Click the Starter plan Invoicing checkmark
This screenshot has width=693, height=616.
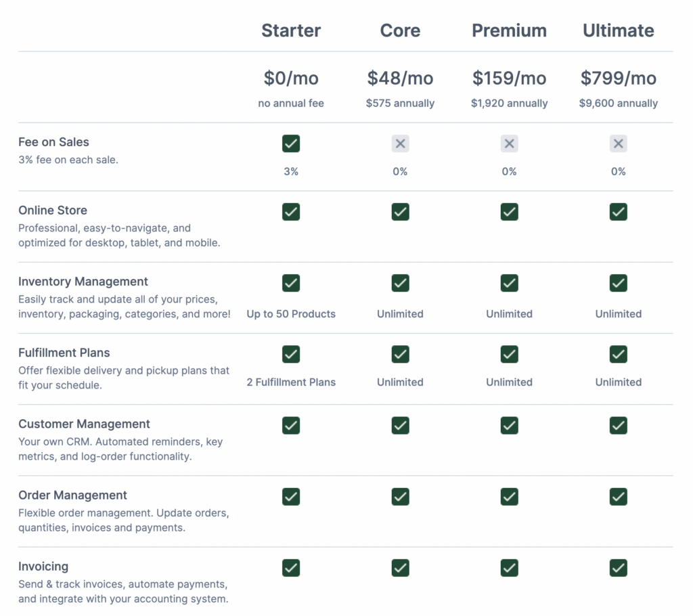pyautogui.click(x=291, y=568)
